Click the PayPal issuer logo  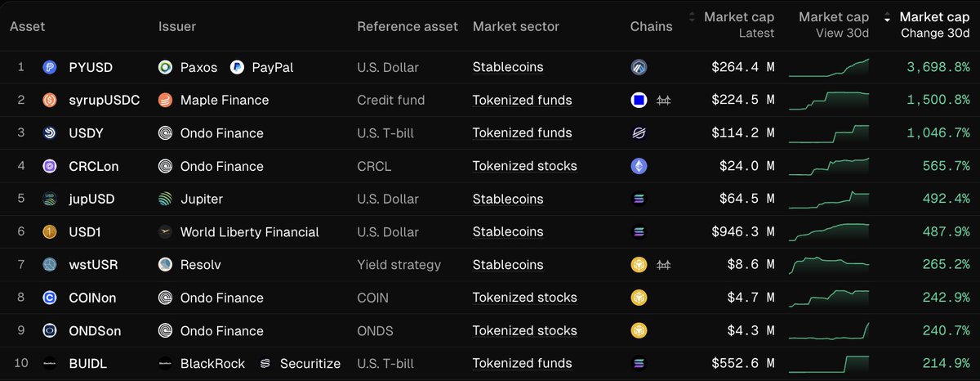[238, 67]
